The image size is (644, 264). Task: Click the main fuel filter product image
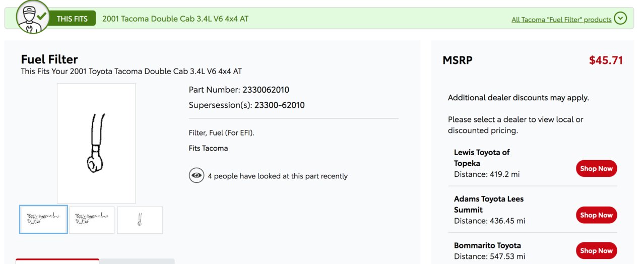click(96, 144)
